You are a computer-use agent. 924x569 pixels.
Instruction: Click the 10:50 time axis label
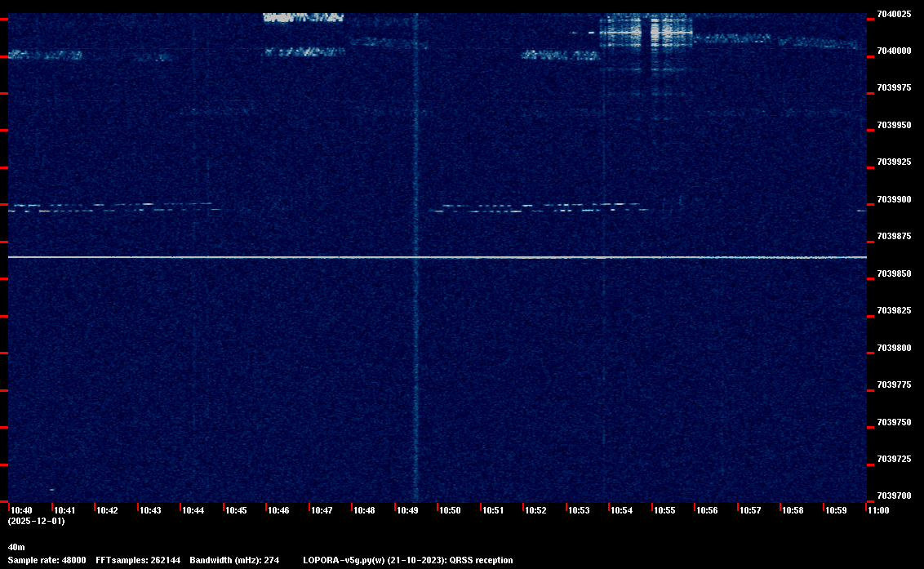pos(451,510)
